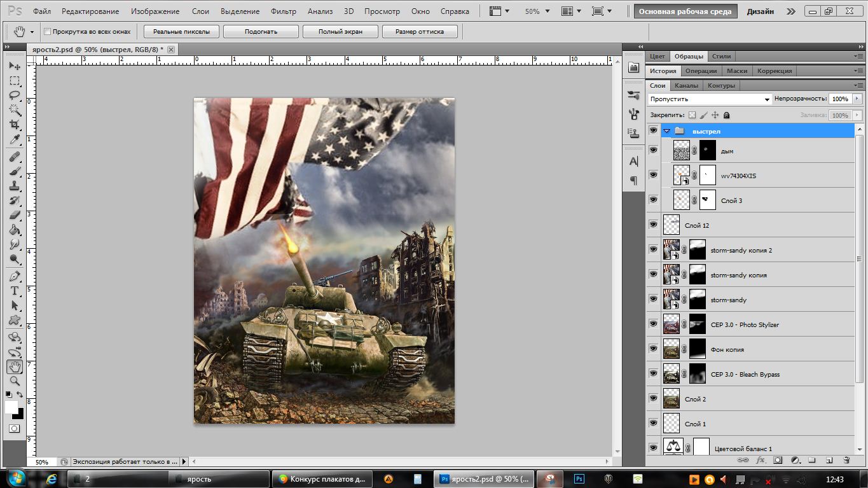The width and height of the screenshot is (868, 488).
Task: Click the 'Полный экран' button
Action: pyautogui.click(x=340, y=32)
